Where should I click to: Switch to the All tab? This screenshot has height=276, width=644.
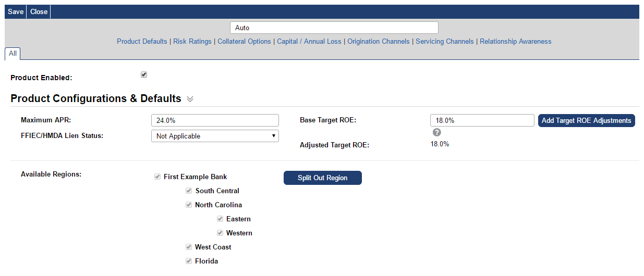(x=13, y=53)
